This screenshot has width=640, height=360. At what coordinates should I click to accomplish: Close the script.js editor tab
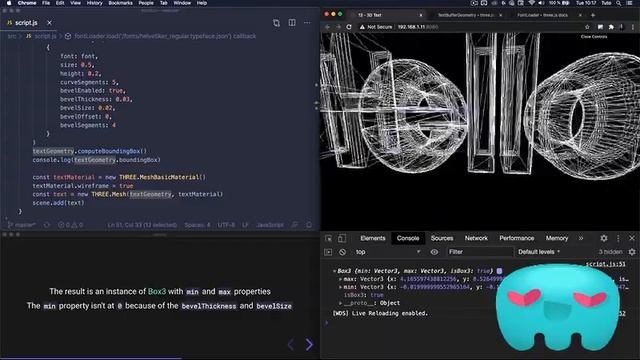click(x=49, y=23)
